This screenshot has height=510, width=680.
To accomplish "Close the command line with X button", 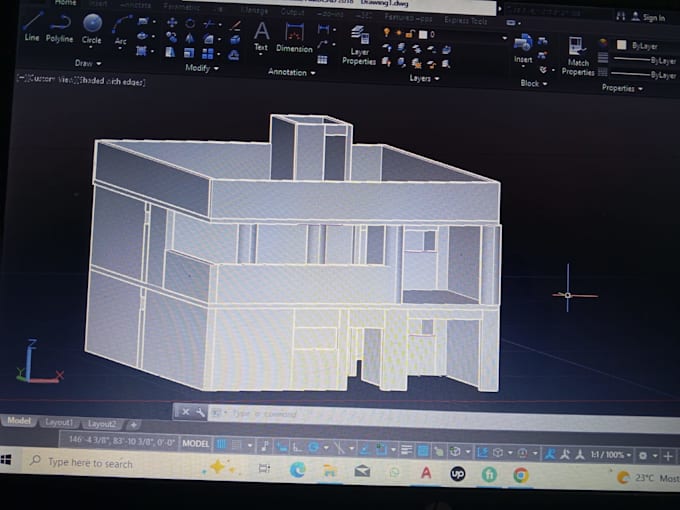I will [x=185, y=412].
